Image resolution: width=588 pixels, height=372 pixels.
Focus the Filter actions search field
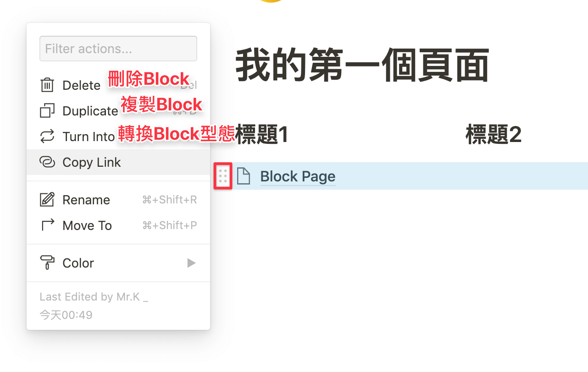(x=118, y=49)
